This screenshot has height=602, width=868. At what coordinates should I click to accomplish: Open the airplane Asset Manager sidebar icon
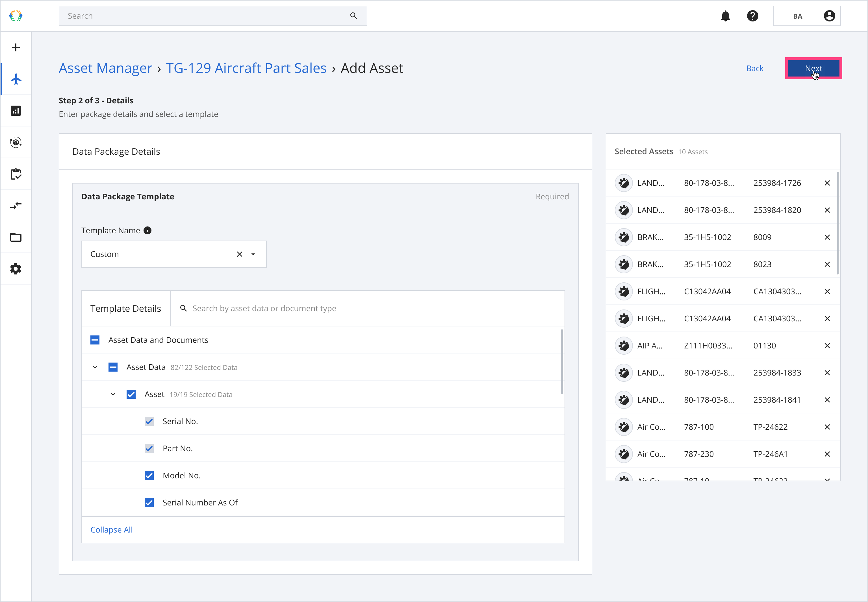coord(16,79)
